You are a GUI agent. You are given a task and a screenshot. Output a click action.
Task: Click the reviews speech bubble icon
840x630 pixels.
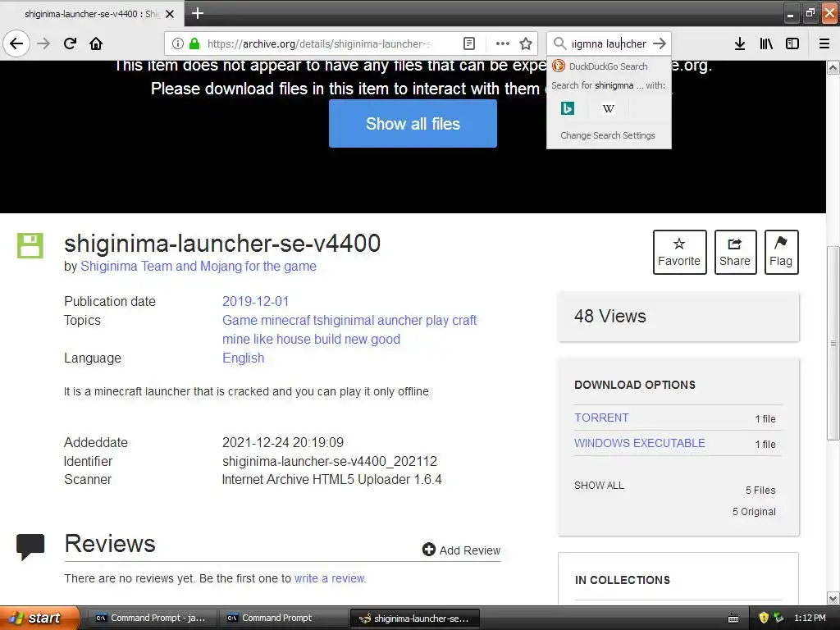tap(30, 547)
